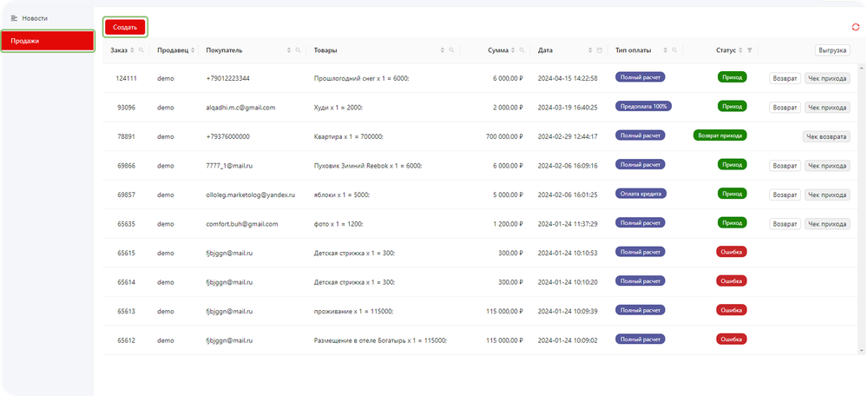Click order number 124111

(x=126, y=79)
